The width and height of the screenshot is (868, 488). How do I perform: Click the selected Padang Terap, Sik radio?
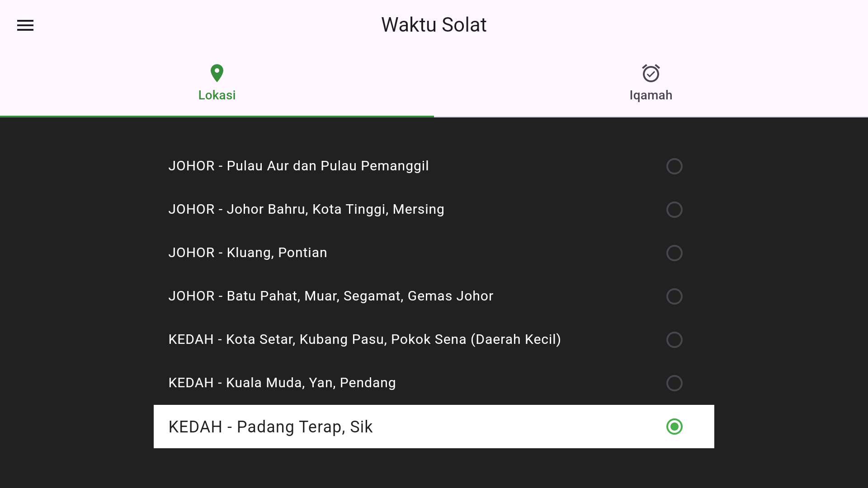point(674,427)
